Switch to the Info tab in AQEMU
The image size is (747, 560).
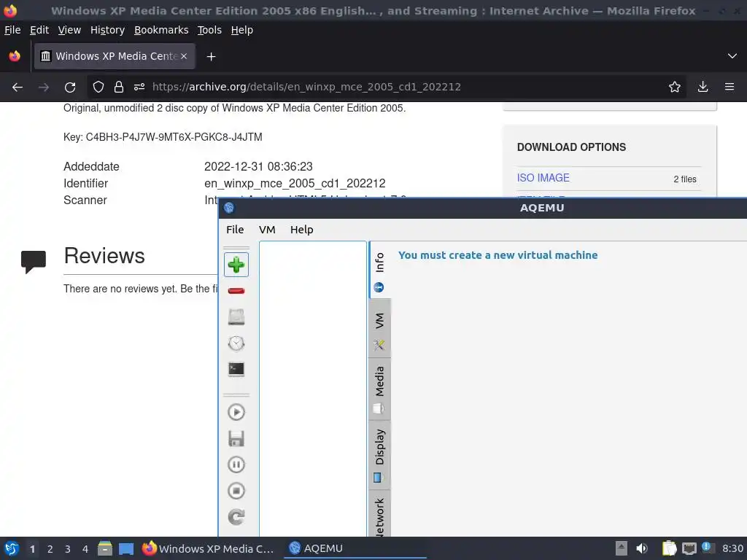[379, 271]
